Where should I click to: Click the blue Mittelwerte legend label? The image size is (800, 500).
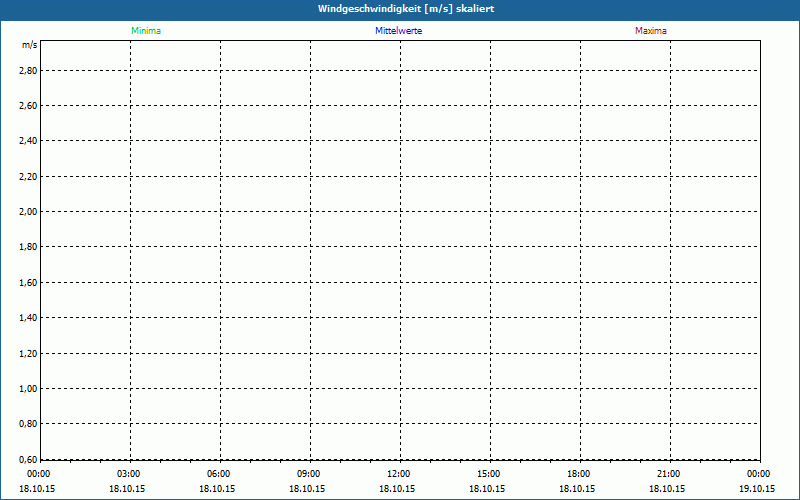tap(398, 31)
